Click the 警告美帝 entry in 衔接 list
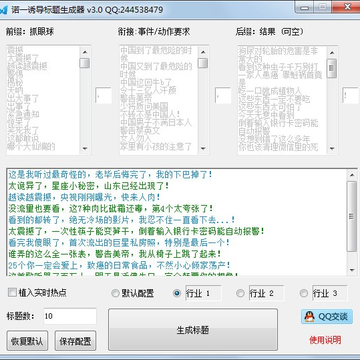This screenshot has height=360, width=360. tap(137, 99)
